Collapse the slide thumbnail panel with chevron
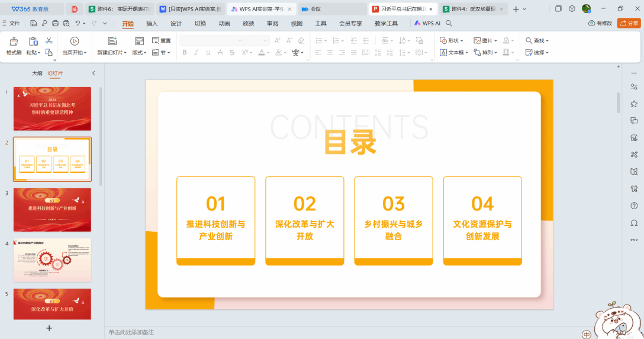 coord(94,73)
